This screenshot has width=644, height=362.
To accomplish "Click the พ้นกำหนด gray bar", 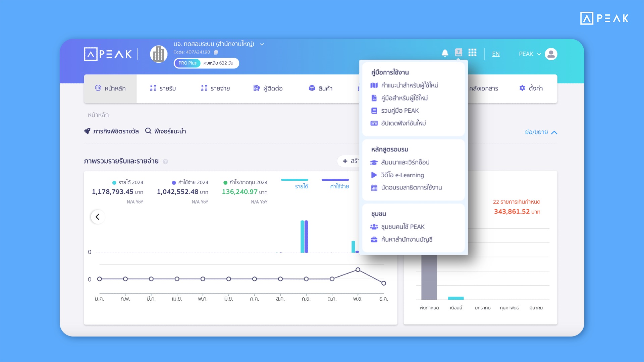I will (429, 277).
